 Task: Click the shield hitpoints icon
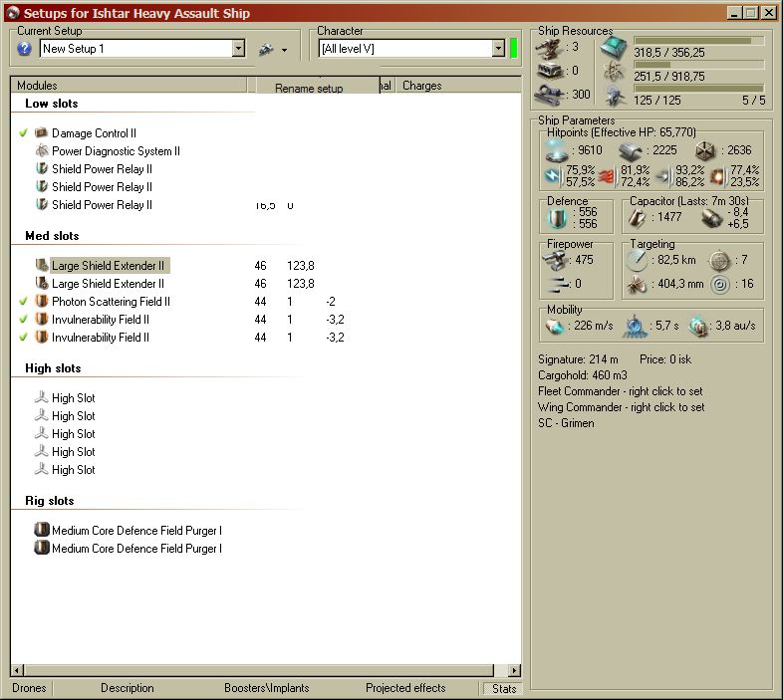(556, 150)
